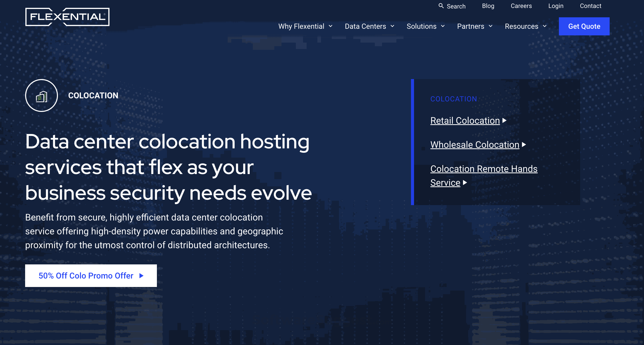644x345 pixels.
Task: Click the COLOCATION sidebar heading
Action: tap(453, 99)
